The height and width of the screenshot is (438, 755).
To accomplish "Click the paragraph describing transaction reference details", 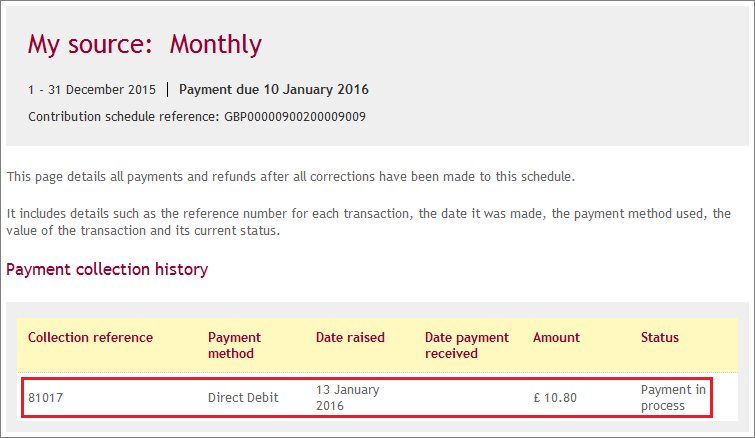I will point(369,222).
